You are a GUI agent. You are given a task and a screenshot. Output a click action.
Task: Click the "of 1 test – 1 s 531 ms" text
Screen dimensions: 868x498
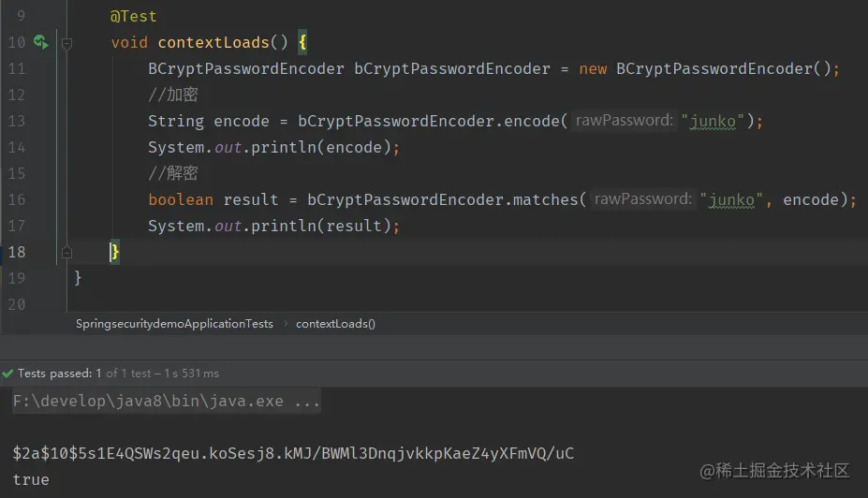pos(162,373)
